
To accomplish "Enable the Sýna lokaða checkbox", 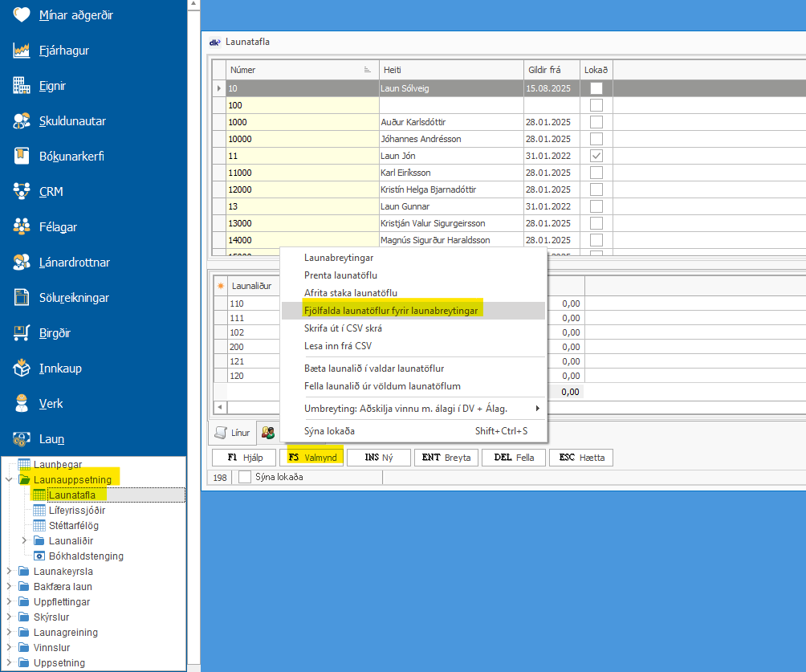I will pos(245,477).
